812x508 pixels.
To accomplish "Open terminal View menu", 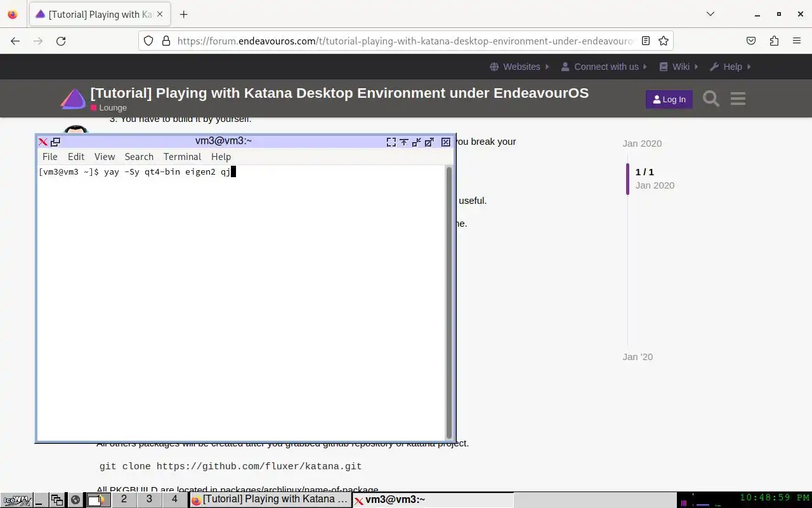I will click(x=105, y=157).
